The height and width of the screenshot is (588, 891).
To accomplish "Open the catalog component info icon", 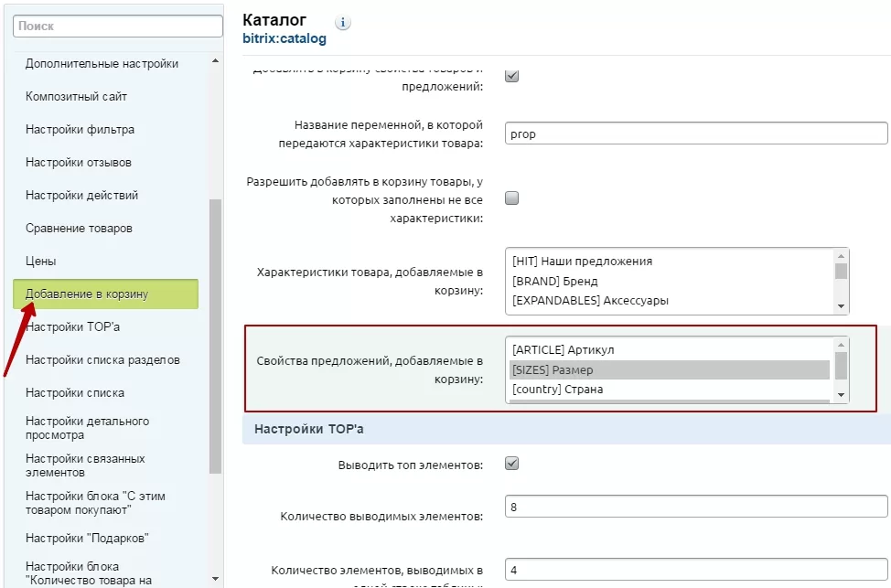I will click(343, 23).
